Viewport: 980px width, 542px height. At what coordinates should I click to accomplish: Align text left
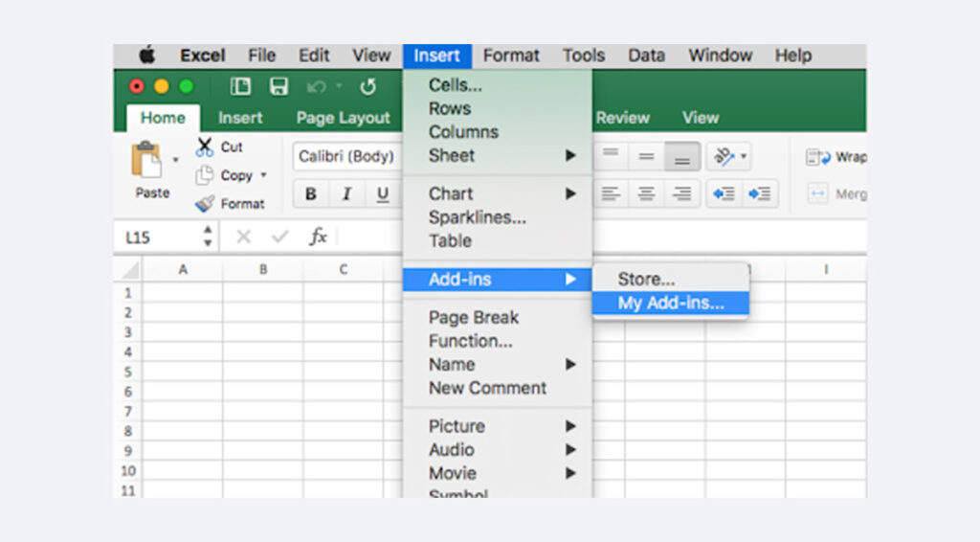pyautogui.click(x=611, y=193)
